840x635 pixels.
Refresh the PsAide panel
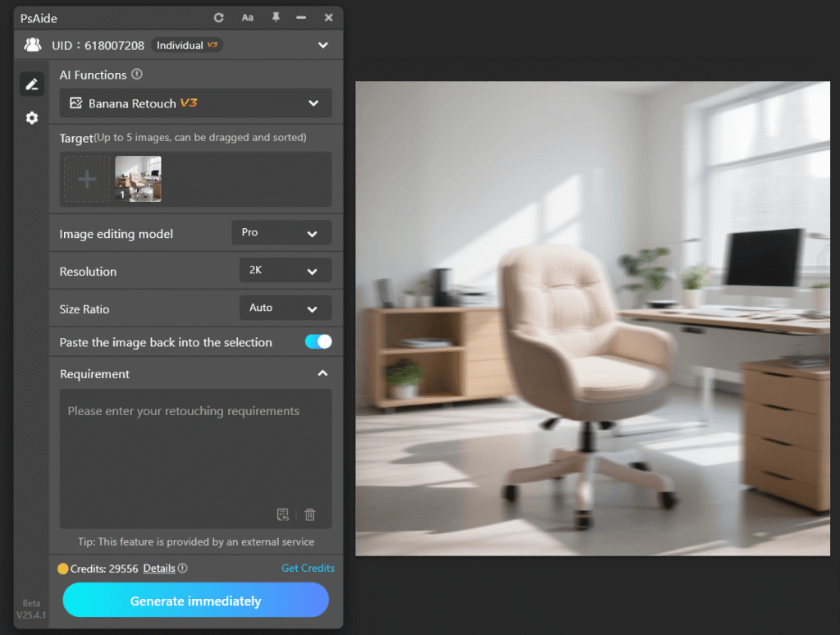tap(220, 17)
